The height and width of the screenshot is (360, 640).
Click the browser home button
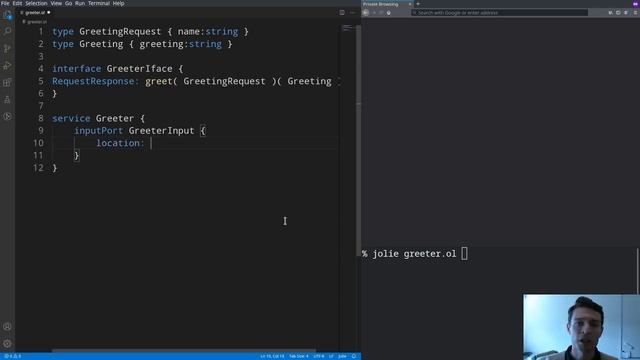[389, 13]
